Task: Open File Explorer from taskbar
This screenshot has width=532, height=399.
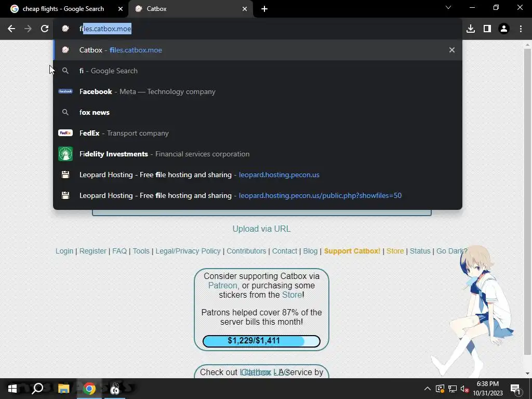Action: click(63, 389)
